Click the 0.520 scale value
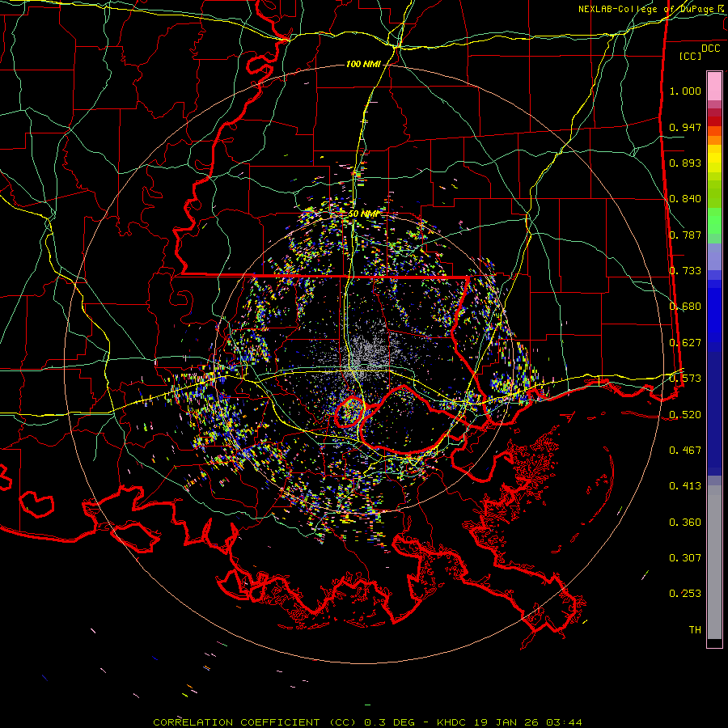 [685, 415]
